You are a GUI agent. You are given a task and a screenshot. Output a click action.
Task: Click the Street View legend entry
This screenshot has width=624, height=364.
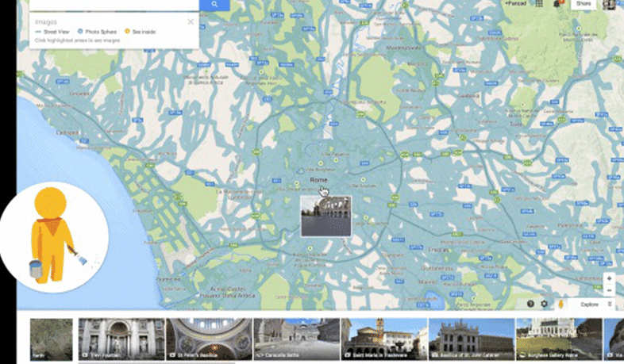click(52, 32)
